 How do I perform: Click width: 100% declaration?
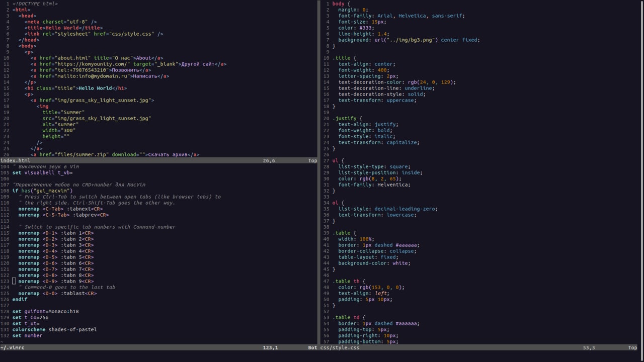pos(356,239)
